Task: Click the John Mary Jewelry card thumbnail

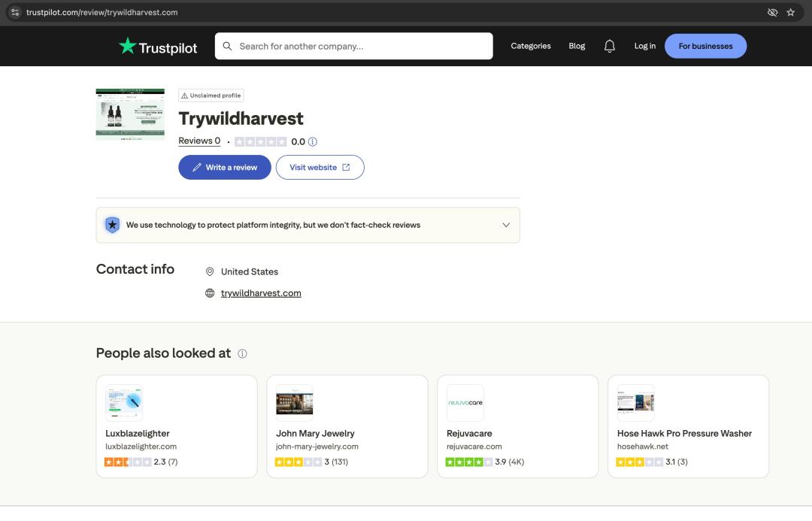Action: [295, 404]
